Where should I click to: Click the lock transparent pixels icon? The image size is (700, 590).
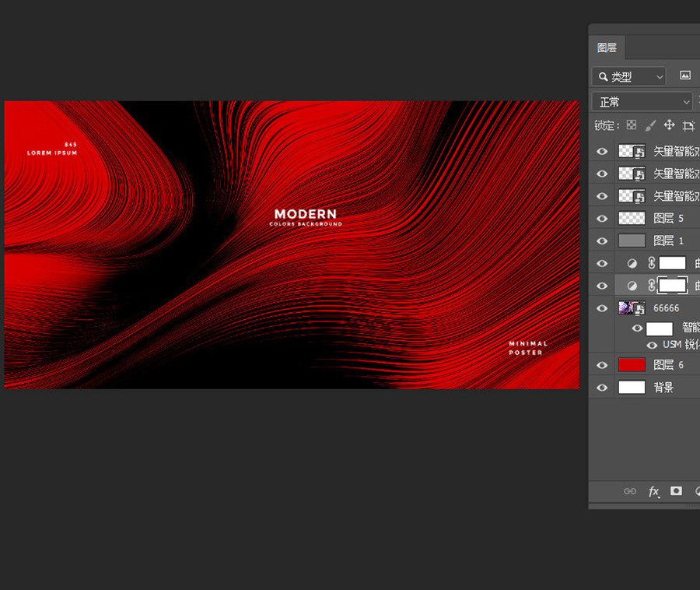click(632, 125)
